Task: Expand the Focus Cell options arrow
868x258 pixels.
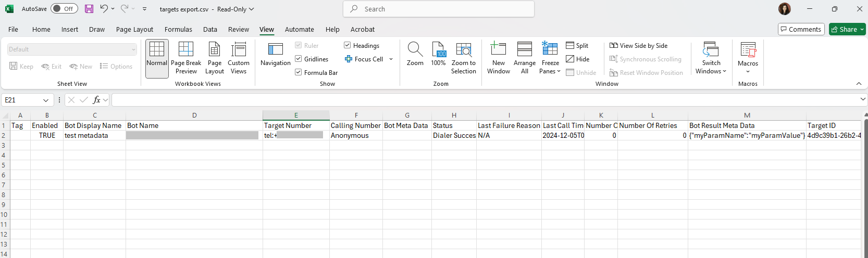Action: [x=391, y=59]
